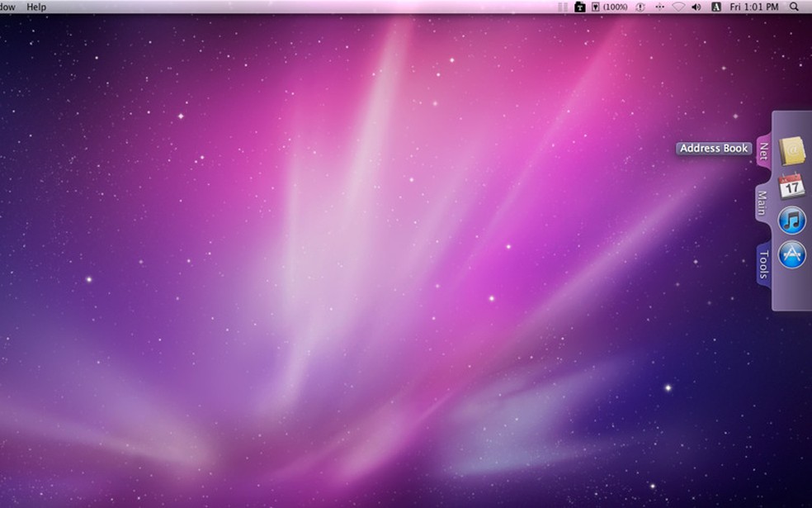Open the volume speaker menu
812x508 pixels.
click(x=696, y=7)
